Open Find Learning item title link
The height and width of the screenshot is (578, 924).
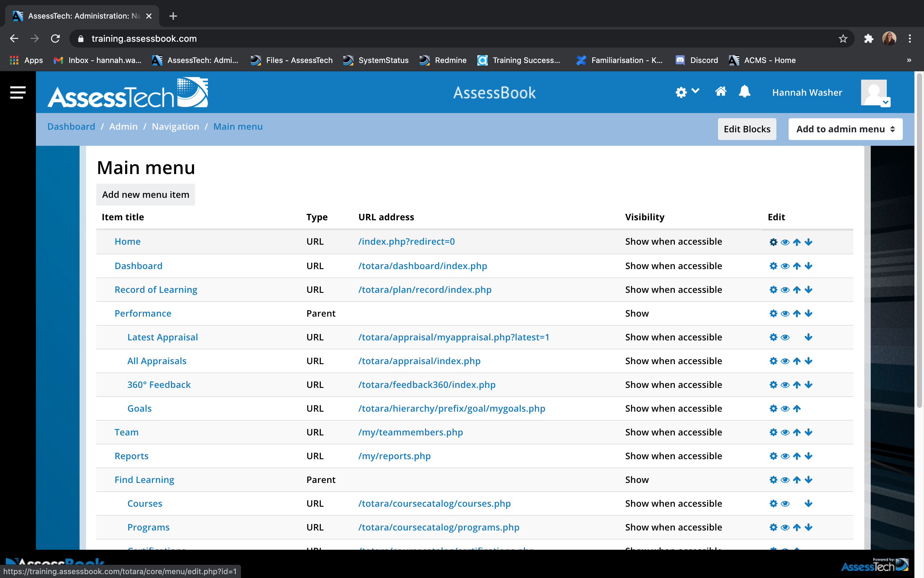coord(144,480)
